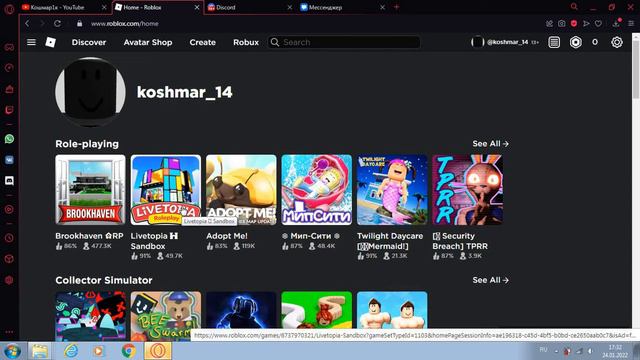Open the taskbar clock and date
This screenshot has height=360, width=640.
coord(615,351)
